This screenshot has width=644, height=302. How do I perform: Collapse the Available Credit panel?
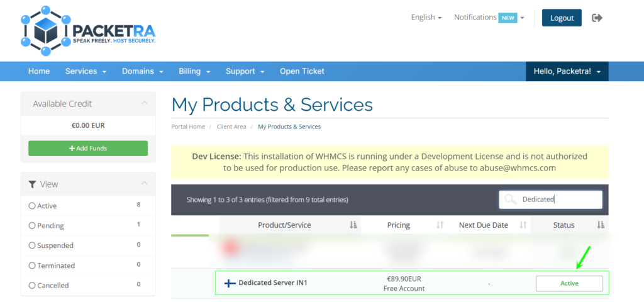pos(144,103)
